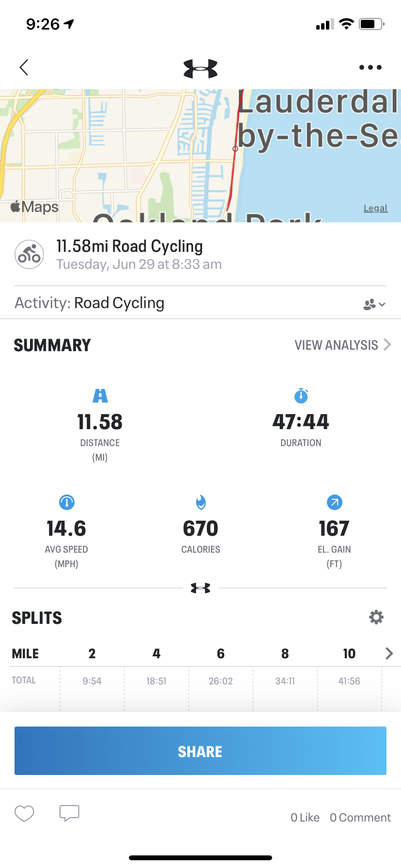Expand View Analysis chevron
The width and height of the screenshot is (401, 868).
coord(387,344)
